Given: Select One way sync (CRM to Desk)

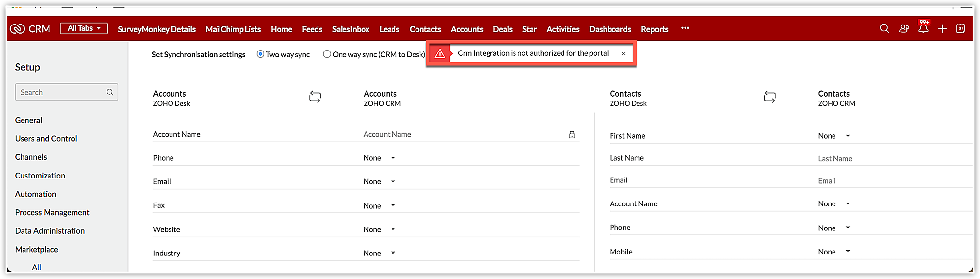Looking at the screenshot, I should 327,54.
